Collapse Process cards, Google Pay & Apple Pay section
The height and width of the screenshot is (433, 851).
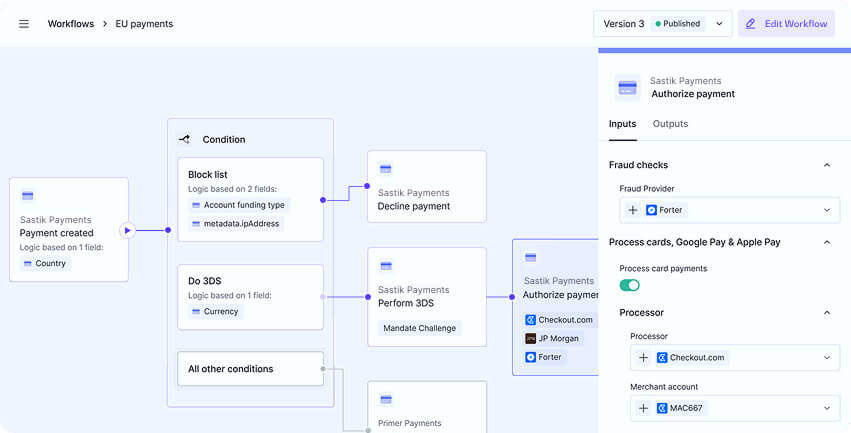(x=827, y=242)
